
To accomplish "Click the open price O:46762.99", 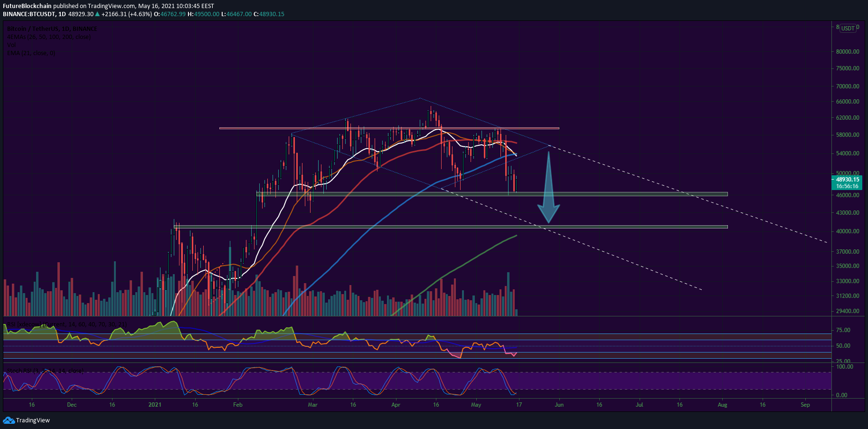I will click(170, 14).
